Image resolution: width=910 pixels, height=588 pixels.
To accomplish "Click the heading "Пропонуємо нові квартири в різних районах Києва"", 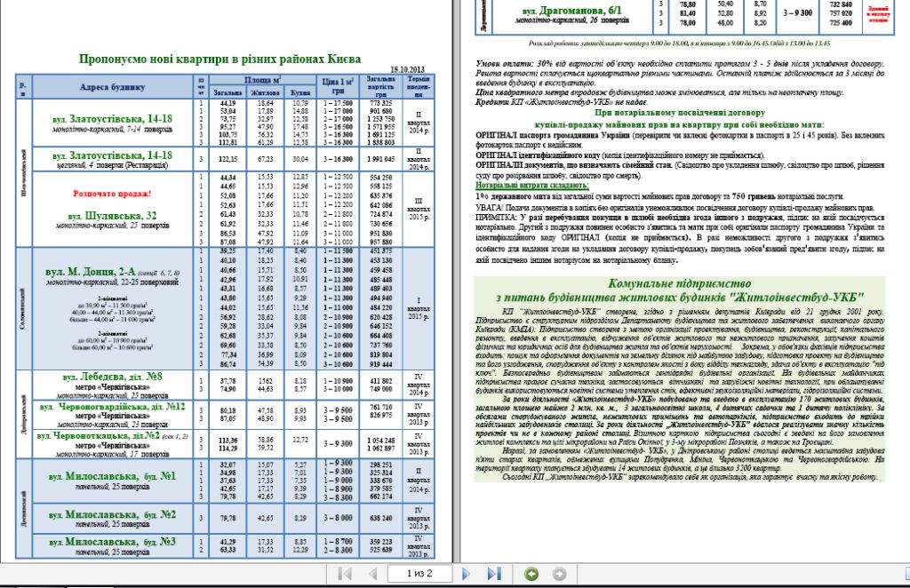I will [x=220, y=59].
